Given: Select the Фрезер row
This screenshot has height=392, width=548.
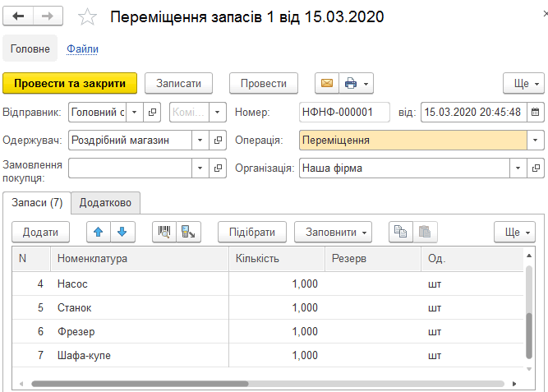Looking at the screenshot, I should (x=268, y=331).
